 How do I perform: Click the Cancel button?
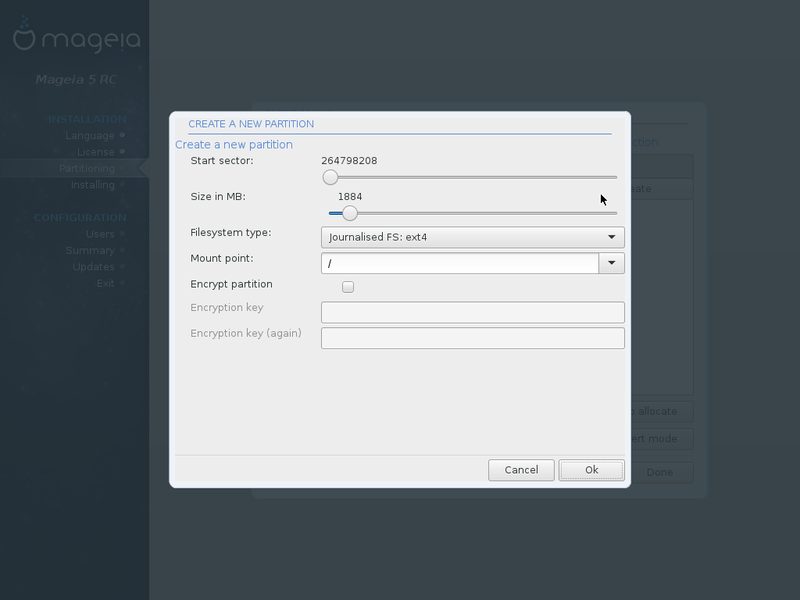521,470
